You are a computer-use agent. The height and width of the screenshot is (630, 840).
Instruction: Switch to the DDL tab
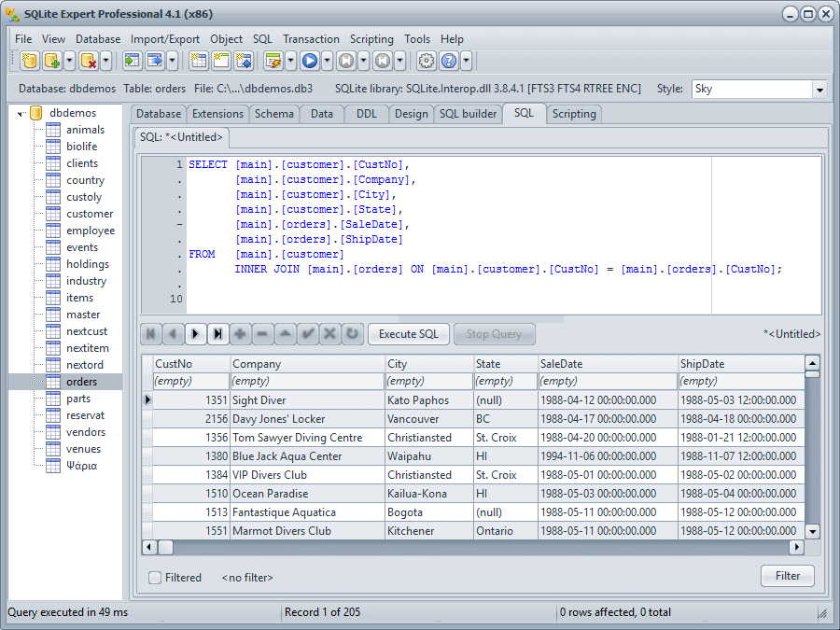367,114
